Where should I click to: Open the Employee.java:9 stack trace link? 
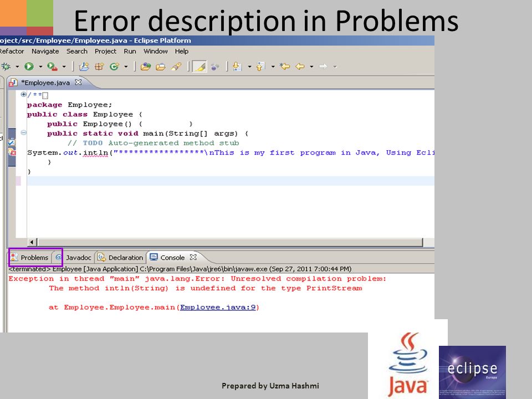pyautogui.click(x=217, y=308)
